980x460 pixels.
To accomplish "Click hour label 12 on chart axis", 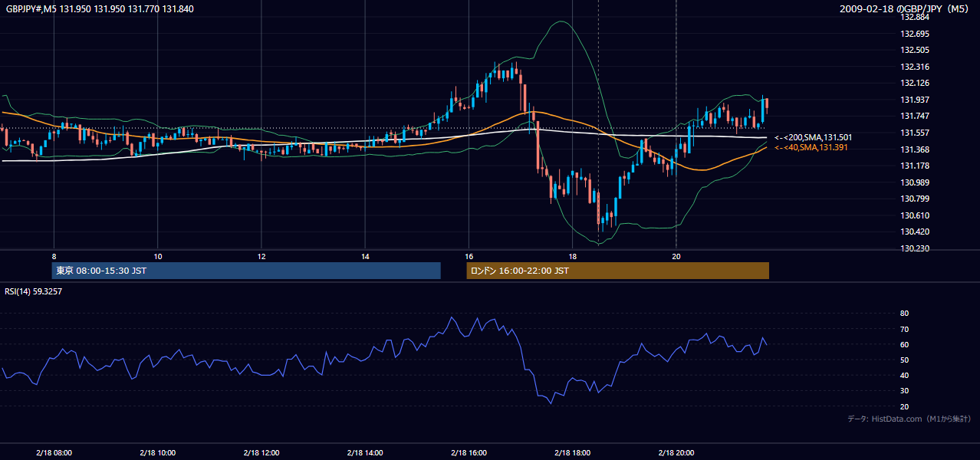I will pos(261,256).
